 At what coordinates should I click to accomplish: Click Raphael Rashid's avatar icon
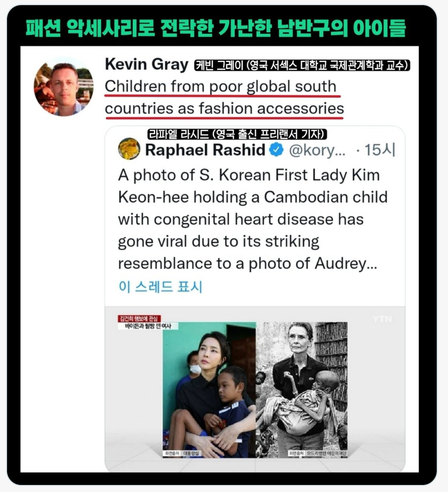tap(129, 149)
